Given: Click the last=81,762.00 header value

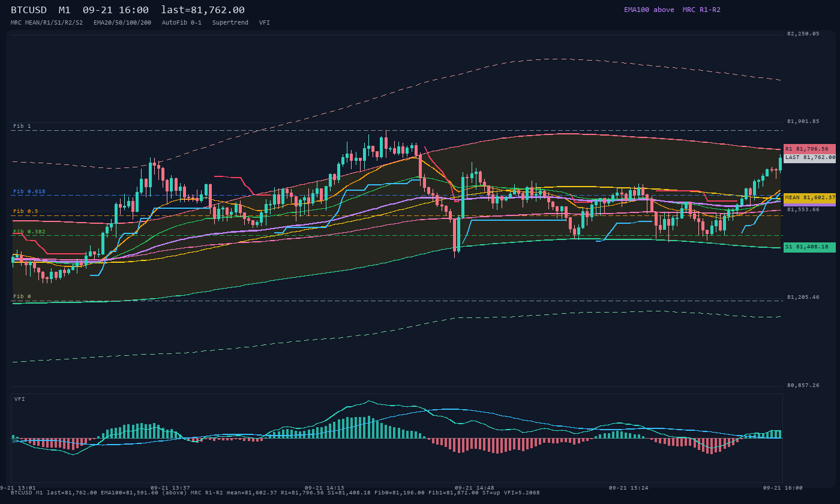Looking at the screenshot, I should [203, 10].
